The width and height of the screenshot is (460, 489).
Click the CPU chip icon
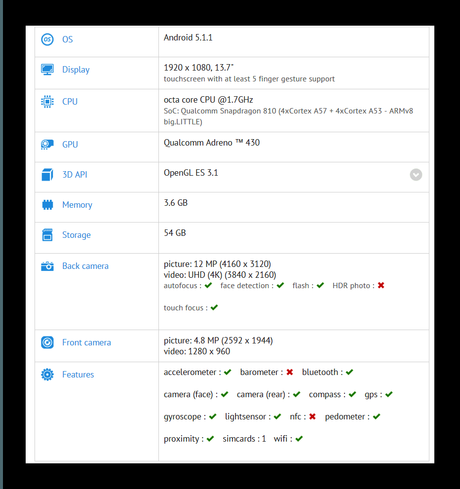pos(47,101)
